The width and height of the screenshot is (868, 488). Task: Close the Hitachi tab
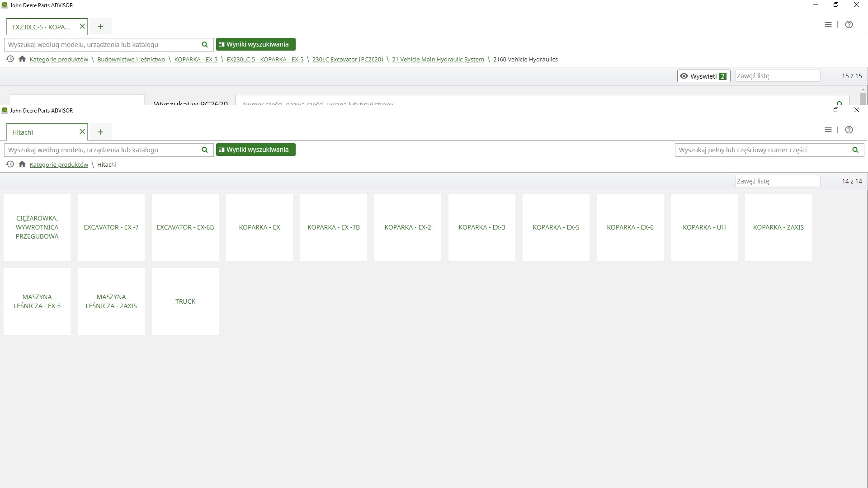pos(82,132)
